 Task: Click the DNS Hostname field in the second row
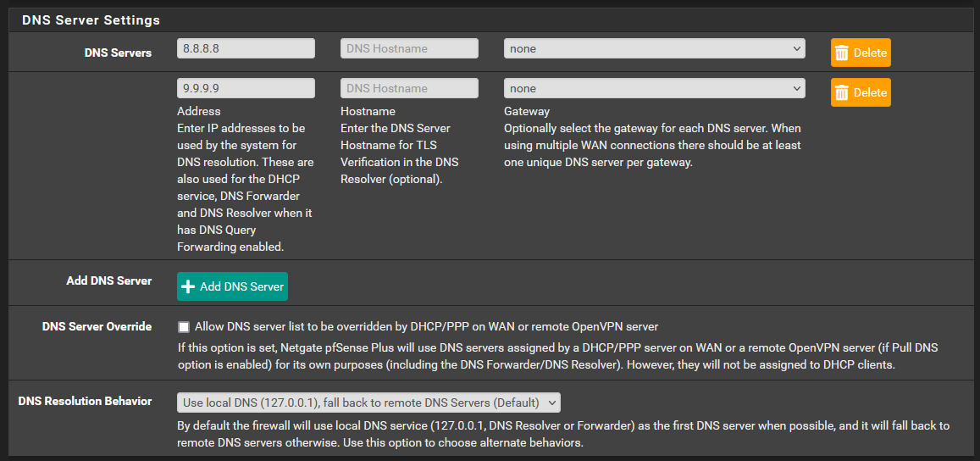[409, 89]
